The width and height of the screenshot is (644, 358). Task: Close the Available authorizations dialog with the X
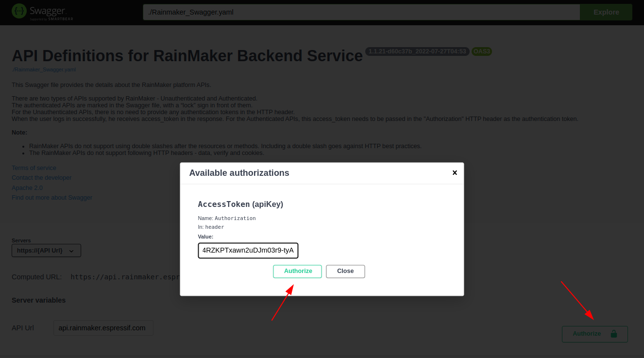tap(455, 172)
